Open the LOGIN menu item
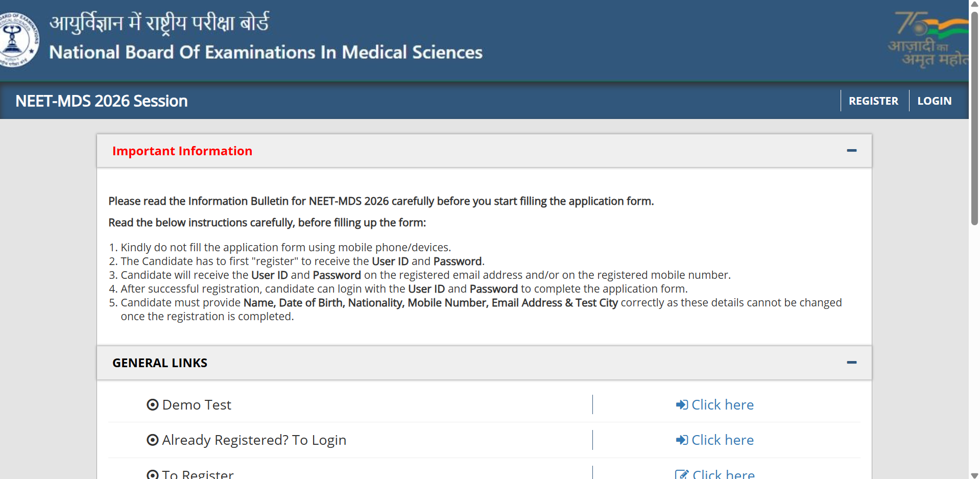 click(x=934, y=101)
